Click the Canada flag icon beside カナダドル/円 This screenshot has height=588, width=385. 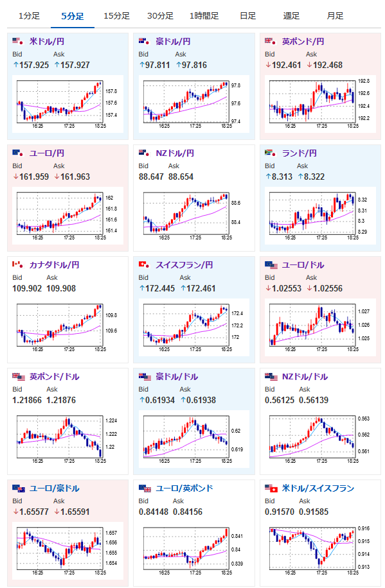(x=17, y=264)
